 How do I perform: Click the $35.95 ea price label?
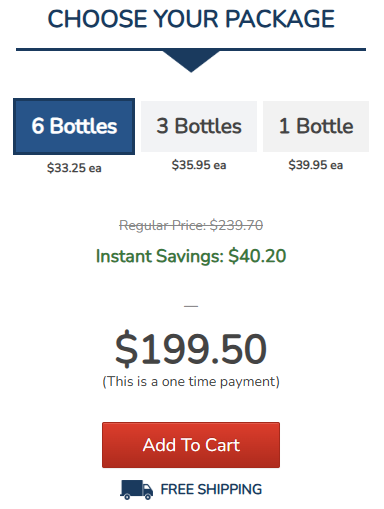199,165
